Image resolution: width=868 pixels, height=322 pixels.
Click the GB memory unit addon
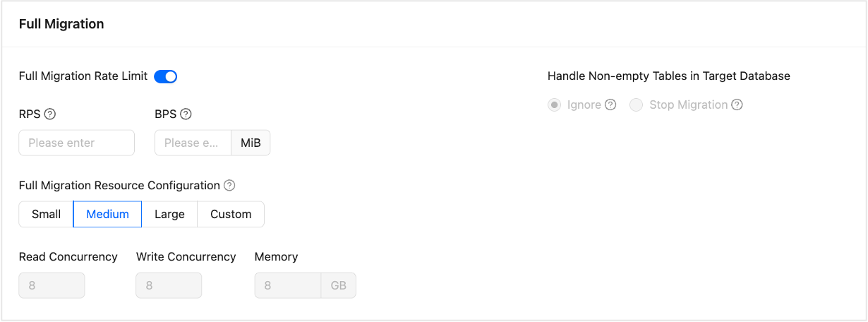point(339,286)
